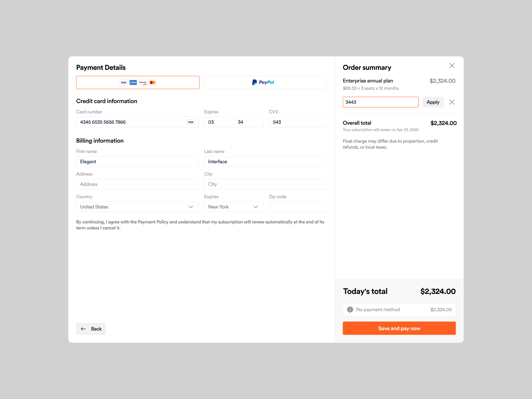532x399 pixels.
Task: Dismiss the promo code 3443
Action: (452, 102)
